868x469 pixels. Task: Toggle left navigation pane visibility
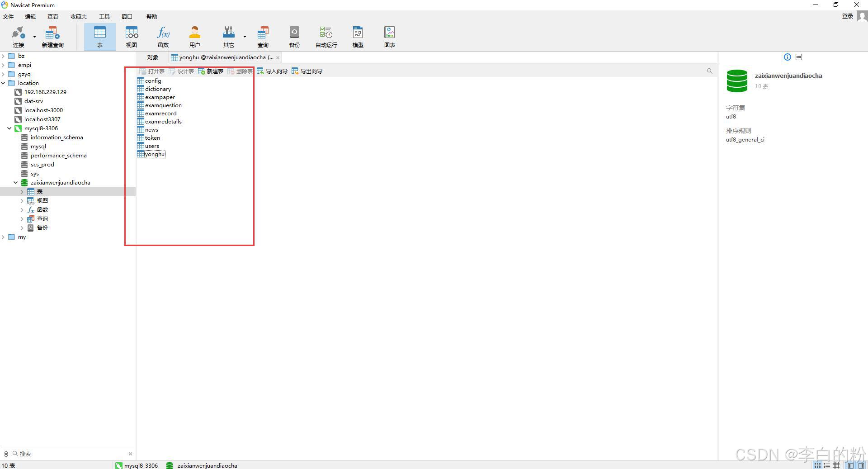(850, 465)
